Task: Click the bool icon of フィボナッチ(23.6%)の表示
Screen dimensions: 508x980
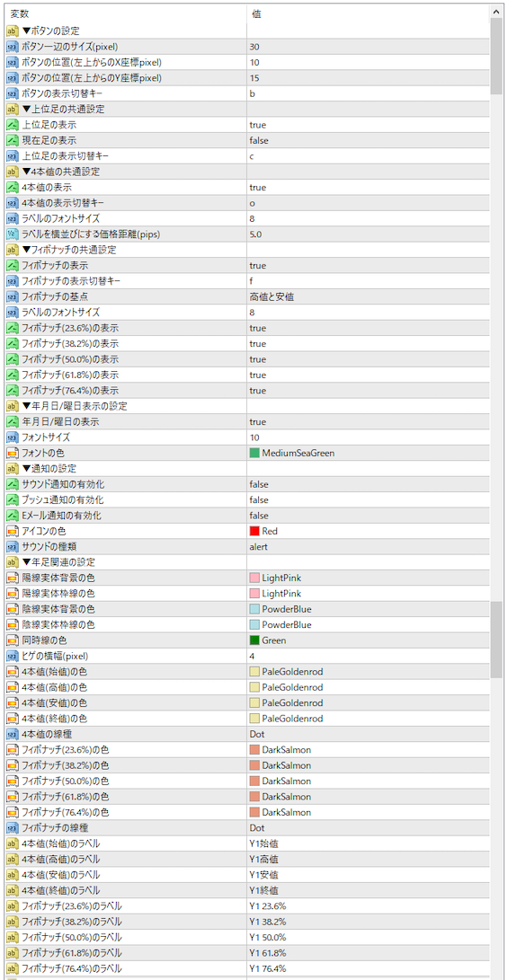Action: pos(13,328)
